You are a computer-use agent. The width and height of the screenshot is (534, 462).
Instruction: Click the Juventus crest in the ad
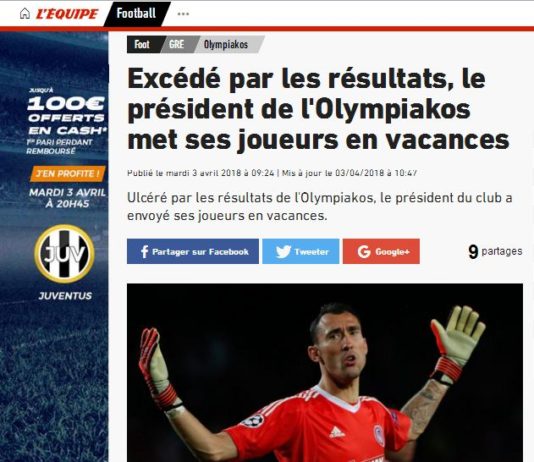pos(64,254)
